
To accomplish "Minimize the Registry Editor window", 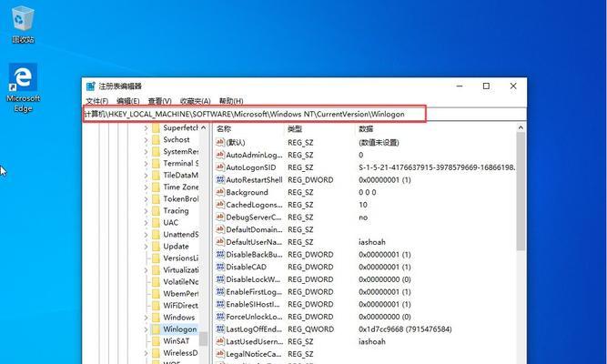I will (x=460, y=86).
